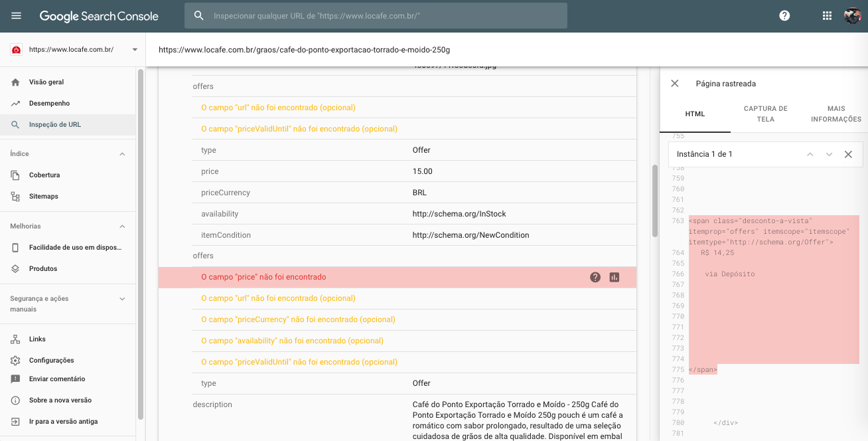Viewport: 868px width, 441px height.
Task: Expand Segurança e ações manuais section
Action: coord(122,299)
